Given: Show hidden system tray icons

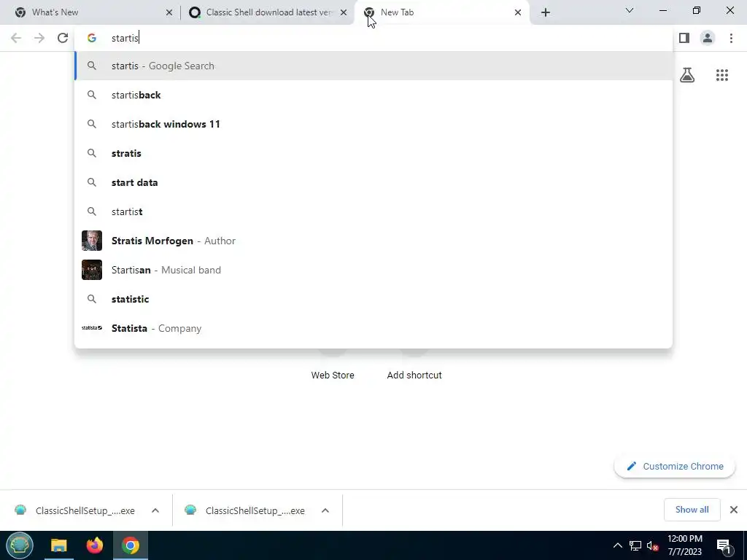Looking at the screenshot, I should click(617, 545).
